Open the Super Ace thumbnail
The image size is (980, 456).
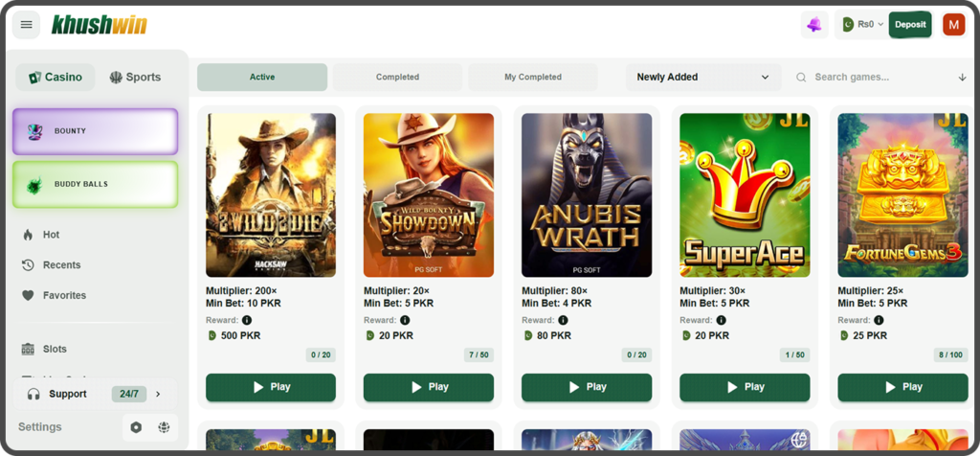(x=745, y=195)
